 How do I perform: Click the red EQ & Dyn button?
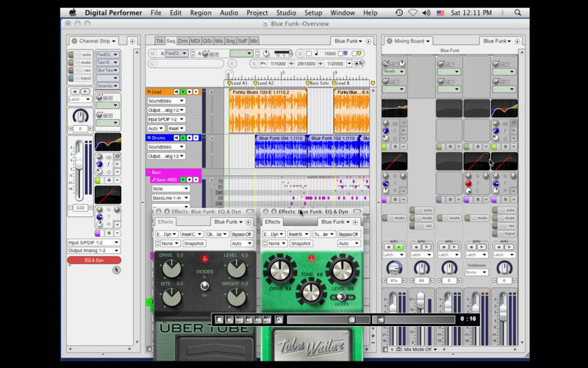pos(94,260)
